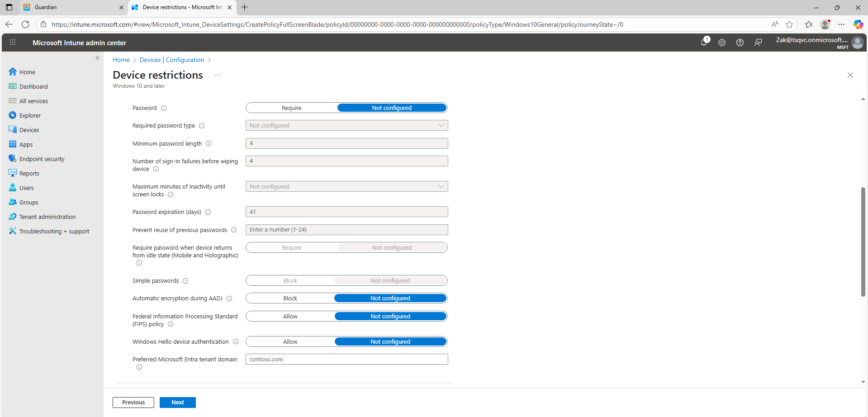Set Password toggle to Require
868x417 pixels.
pos(292,108)
